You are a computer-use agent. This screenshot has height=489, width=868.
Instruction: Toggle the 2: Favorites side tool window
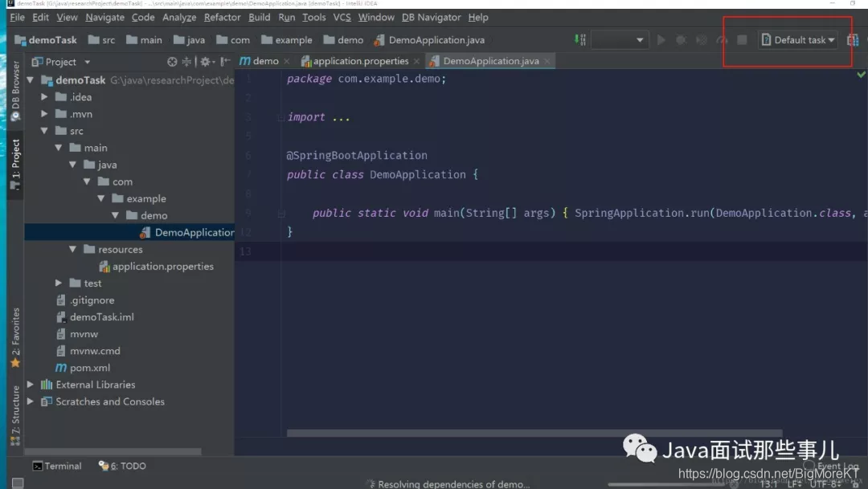click(x=15, y=337)
